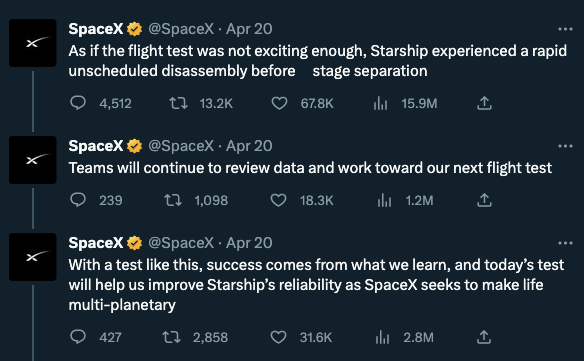This screenshot has width=584, height=361.
Task: Reply to the multi-planetary tweet with 427 replies
Action: [78, 337]
